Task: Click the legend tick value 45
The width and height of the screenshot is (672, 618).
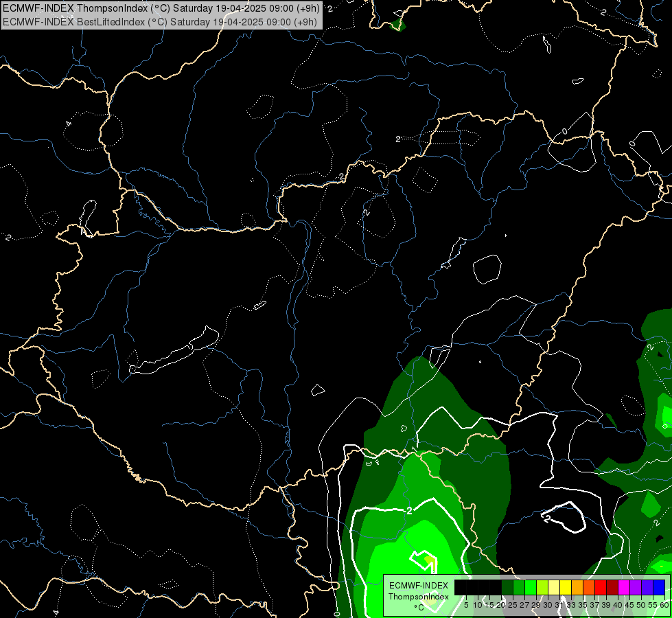Action: pos(629,605)
